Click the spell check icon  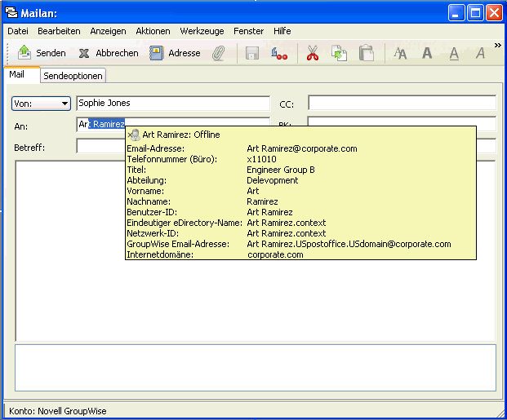pos(279,53)
